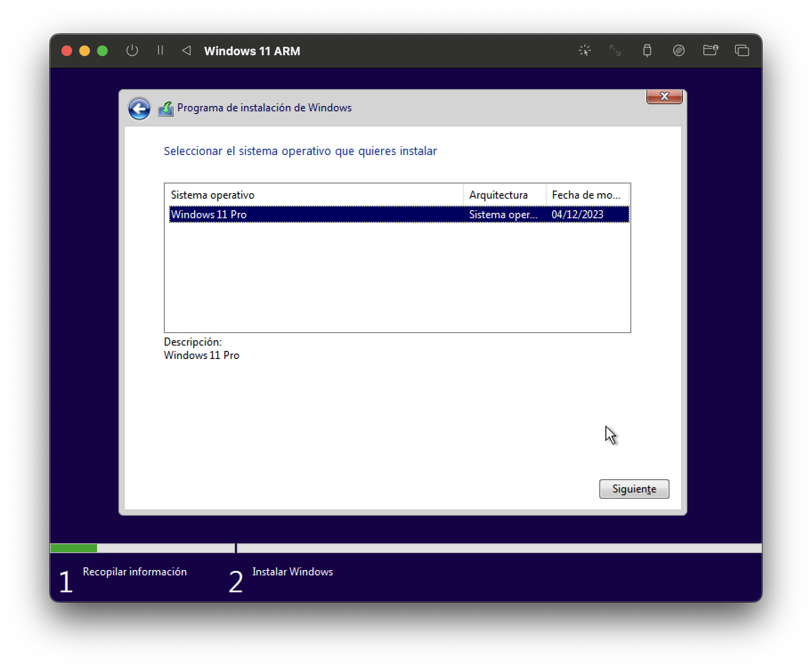The image size is (812, 668).
Task: Select the Windows 11 Pro row
Action: (x=399, y=214)
